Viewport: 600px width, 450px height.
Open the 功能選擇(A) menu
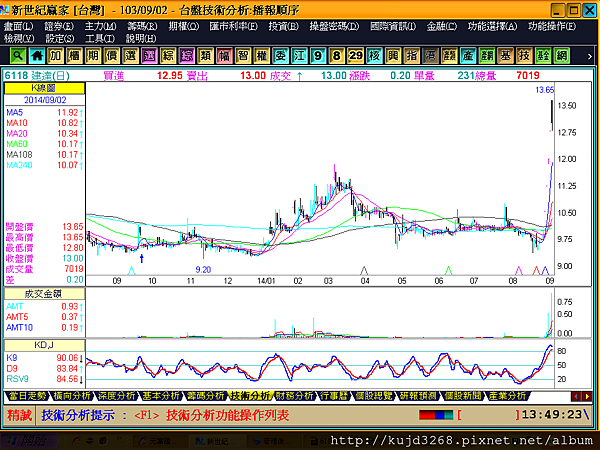click(492, 26)
